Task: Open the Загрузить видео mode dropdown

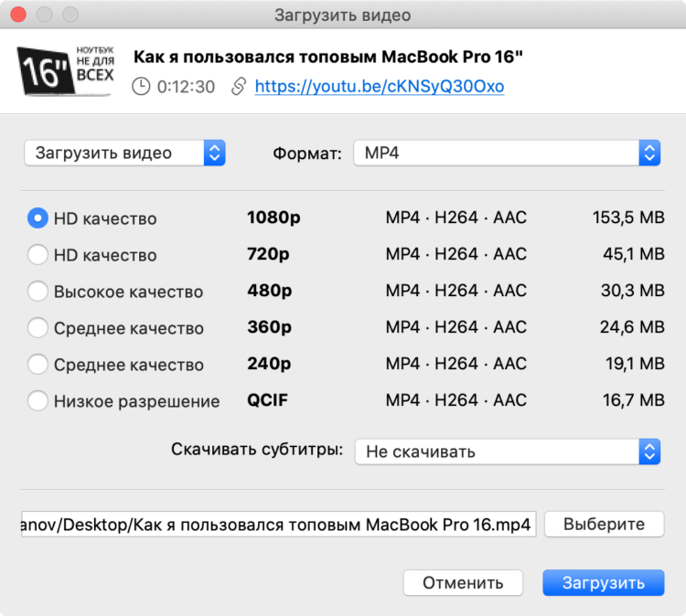Action: [124, 153]
